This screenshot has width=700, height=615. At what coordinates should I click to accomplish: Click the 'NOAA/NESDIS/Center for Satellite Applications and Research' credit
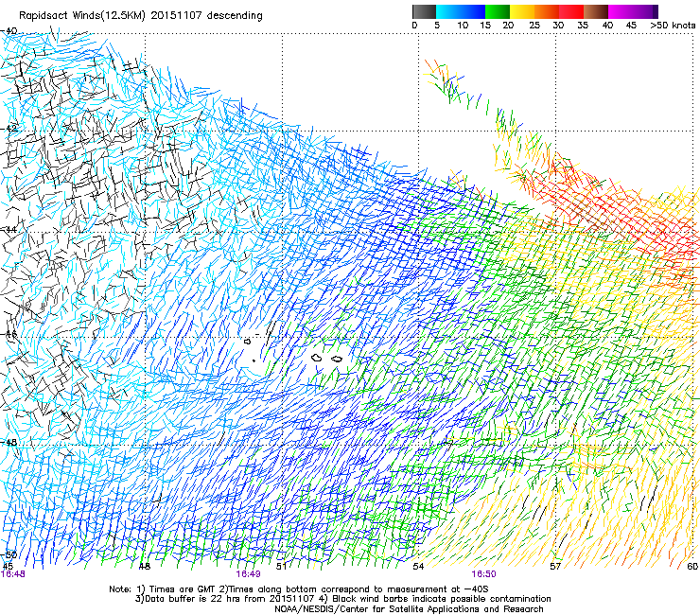click(409, 609)
